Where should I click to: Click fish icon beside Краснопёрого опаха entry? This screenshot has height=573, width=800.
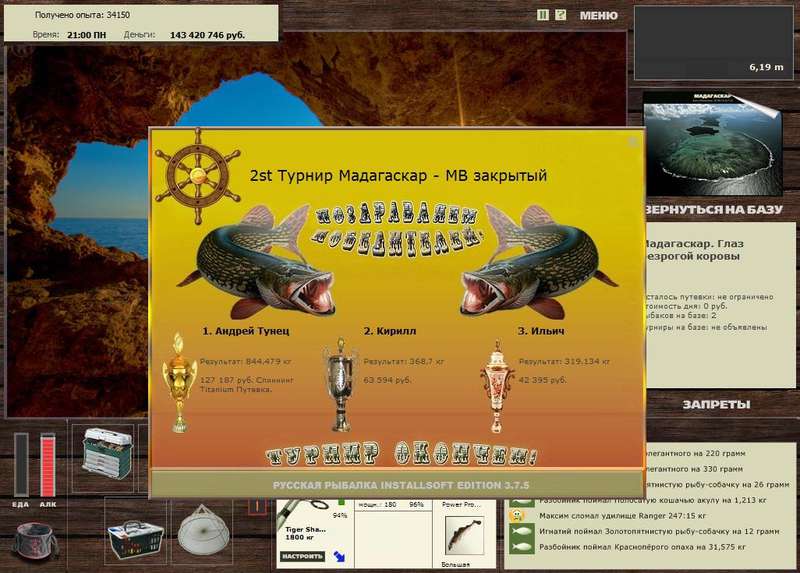click(521, 547)
